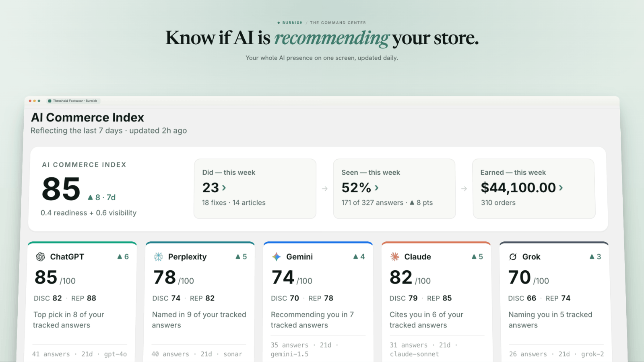Click 'Naming you in 5 tracked answers'

point(550,320)
